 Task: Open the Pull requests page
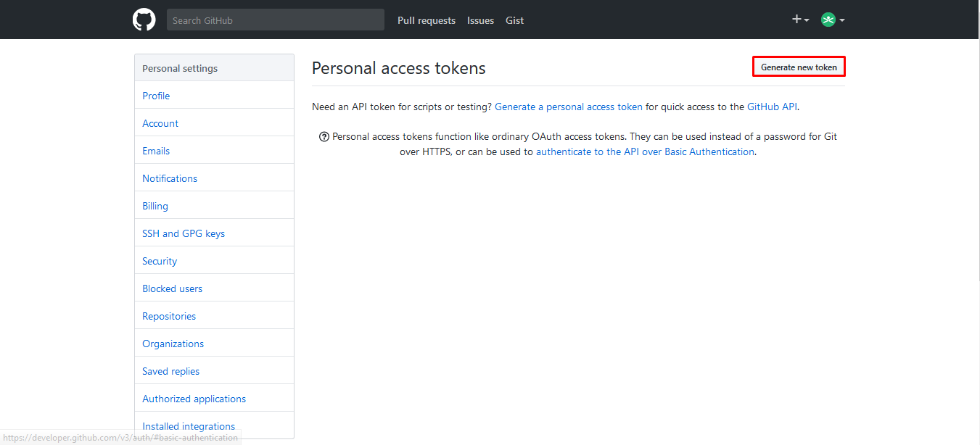pos(427,20)
